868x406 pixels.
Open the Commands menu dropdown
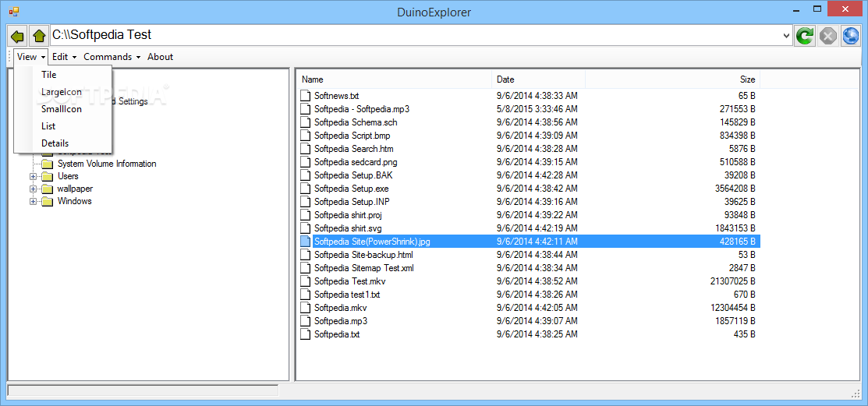pyautogui.click(x=112, y=56)
